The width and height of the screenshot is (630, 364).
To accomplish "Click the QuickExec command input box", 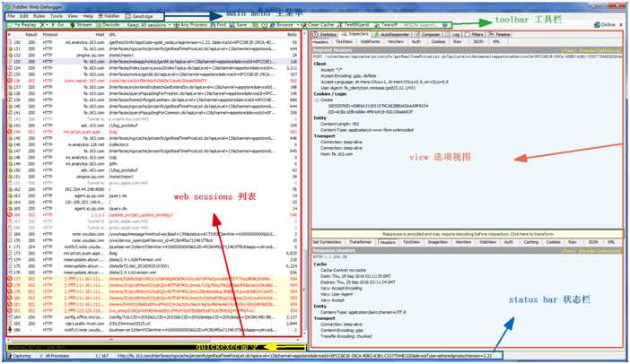I will [154, 347].
